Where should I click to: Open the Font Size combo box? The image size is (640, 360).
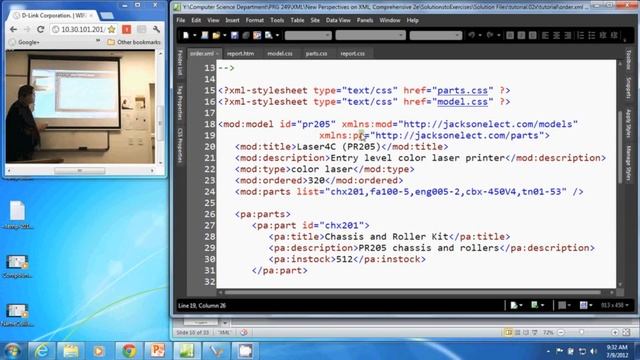click(x=436, y=36)
